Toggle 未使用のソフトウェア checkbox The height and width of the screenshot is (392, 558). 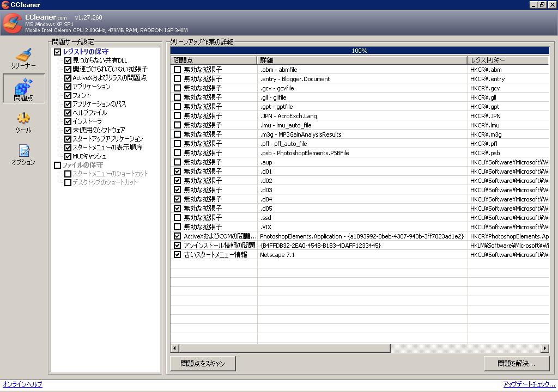[68, 130]
